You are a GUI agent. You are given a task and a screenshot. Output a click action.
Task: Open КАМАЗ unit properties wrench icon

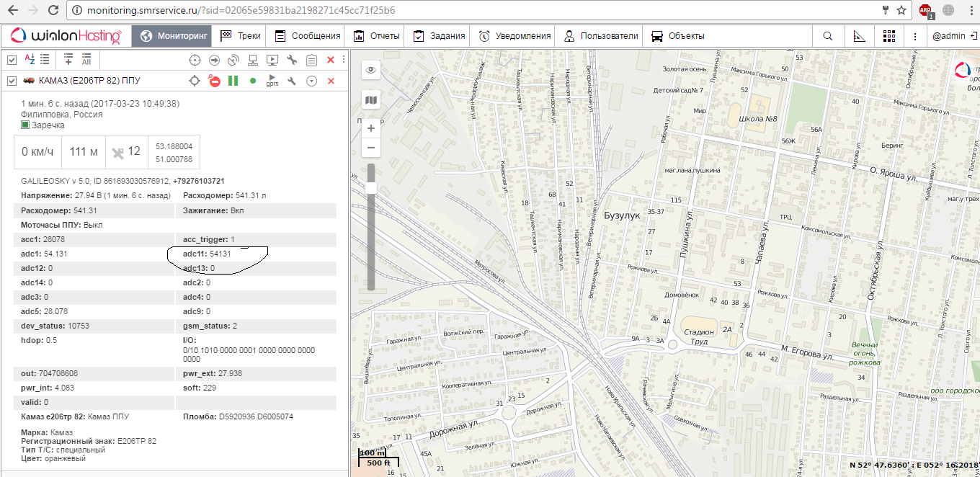tap(292, 81)
